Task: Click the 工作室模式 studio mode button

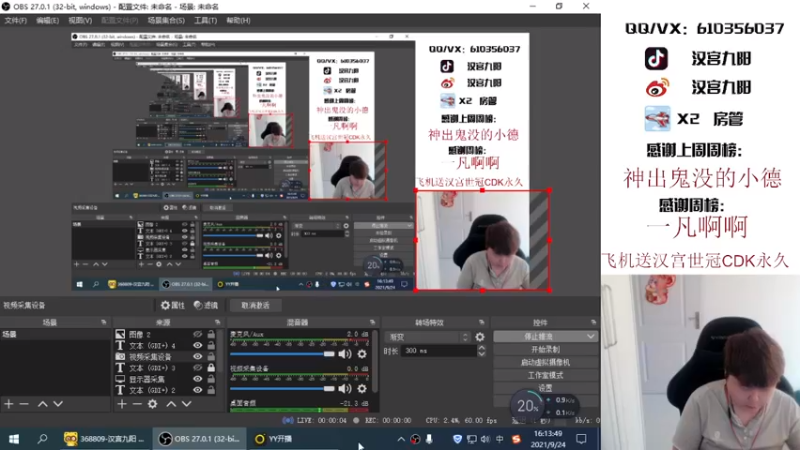Action: click(x=545, y=375)
